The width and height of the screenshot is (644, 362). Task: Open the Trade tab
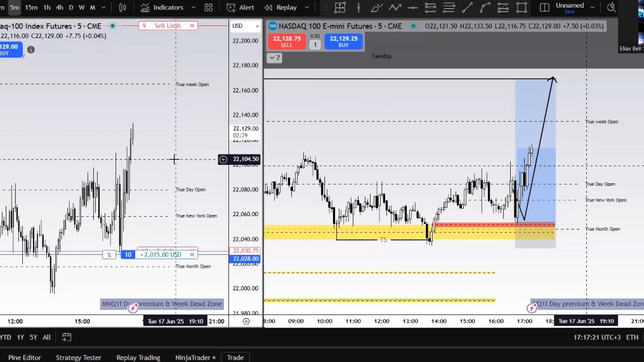point(235,358)
